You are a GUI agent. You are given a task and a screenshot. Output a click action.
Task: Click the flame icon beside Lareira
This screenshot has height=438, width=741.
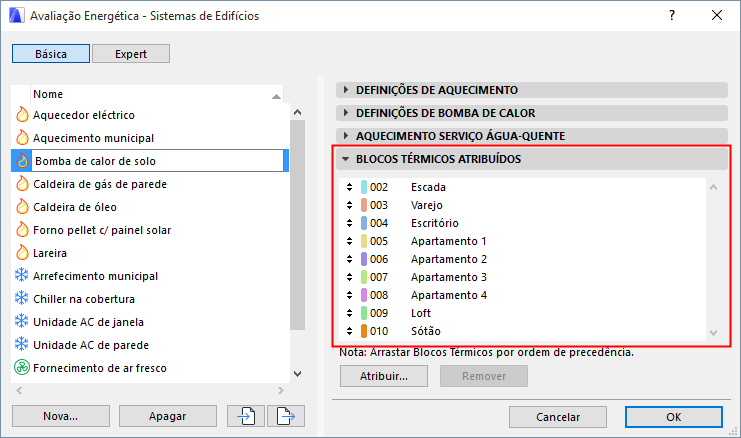[x=22, y=253]
